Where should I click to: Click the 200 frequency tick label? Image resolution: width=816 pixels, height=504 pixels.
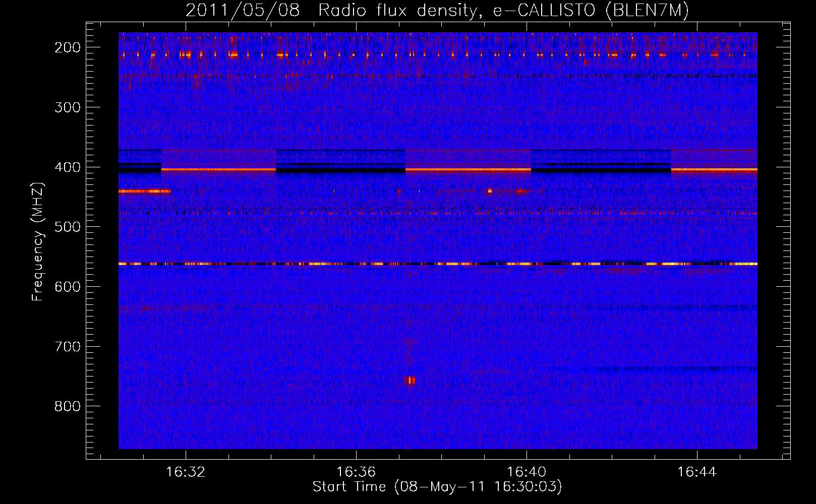[68, 47]
